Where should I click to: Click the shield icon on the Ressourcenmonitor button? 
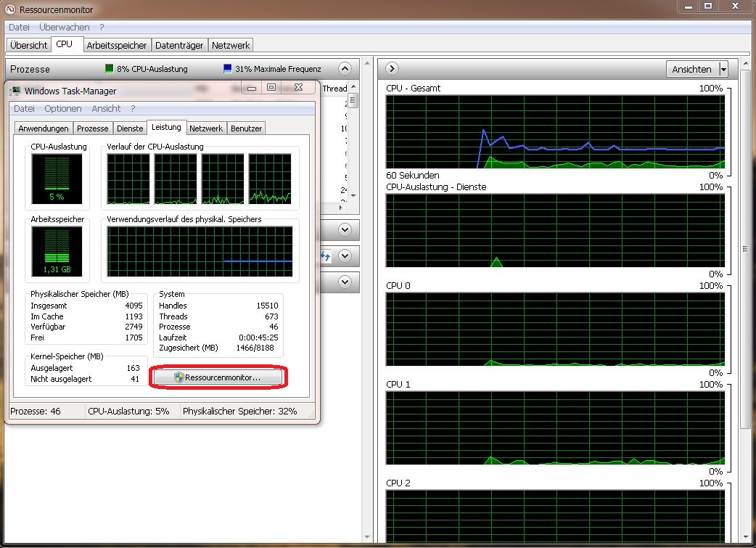coord(179,377)
